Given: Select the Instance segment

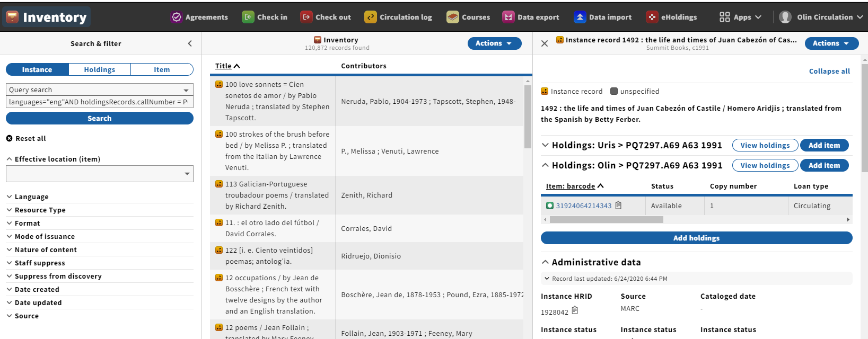Looking at the screenshot, I should [37, 69].
